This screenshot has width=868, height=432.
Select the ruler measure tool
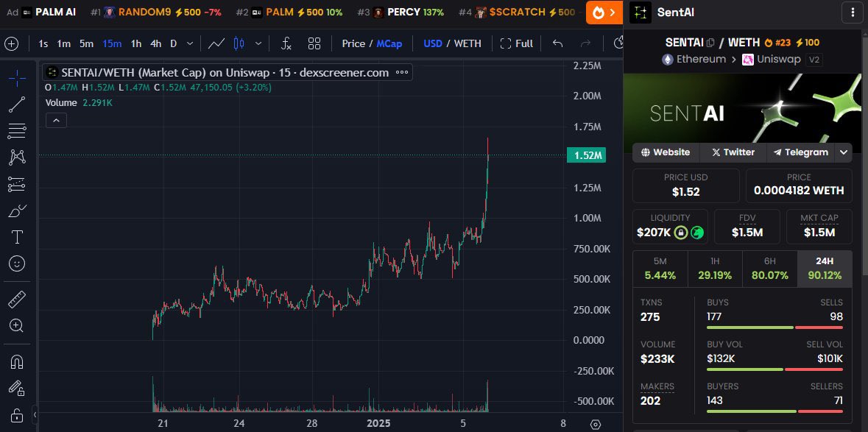(17, 300)
